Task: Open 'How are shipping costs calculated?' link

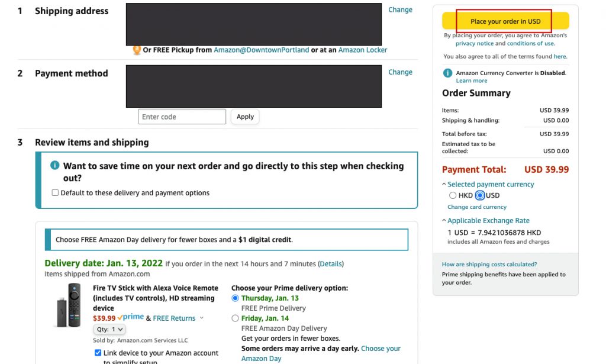Action: coord(489,265)
